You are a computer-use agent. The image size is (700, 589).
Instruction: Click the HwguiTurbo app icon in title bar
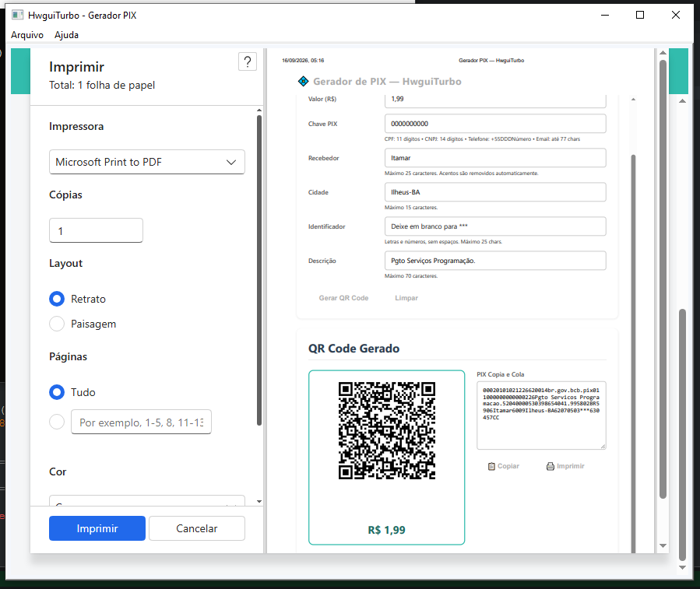(17, 15)
